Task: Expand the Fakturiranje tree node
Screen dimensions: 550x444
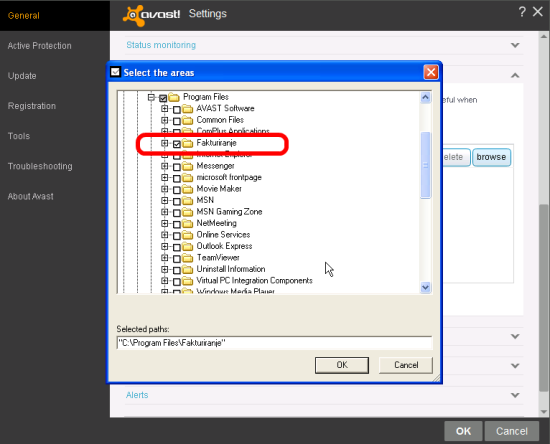Action: click(164, 143)
